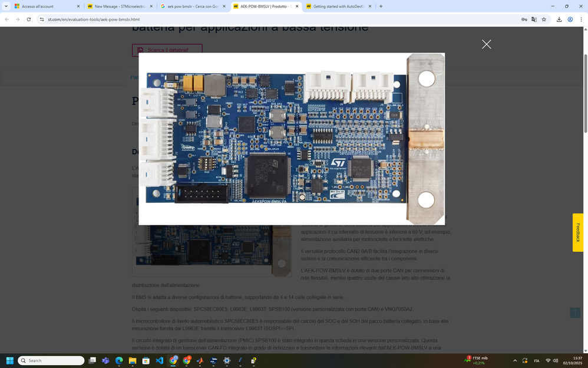This screenshot has height=368, width=588.
Task: Close the Accesso all'account tab
Action: coord(78,6)
